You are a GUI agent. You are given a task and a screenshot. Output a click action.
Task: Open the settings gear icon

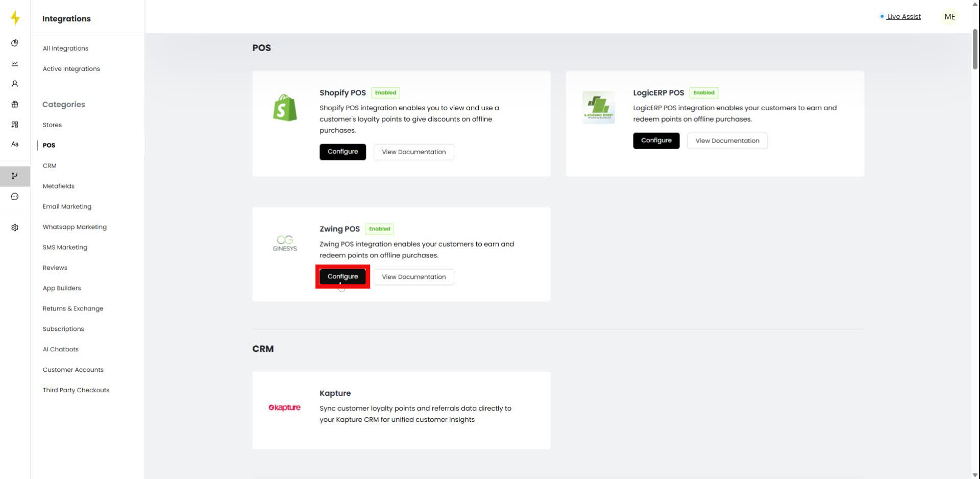click(15, 227)
